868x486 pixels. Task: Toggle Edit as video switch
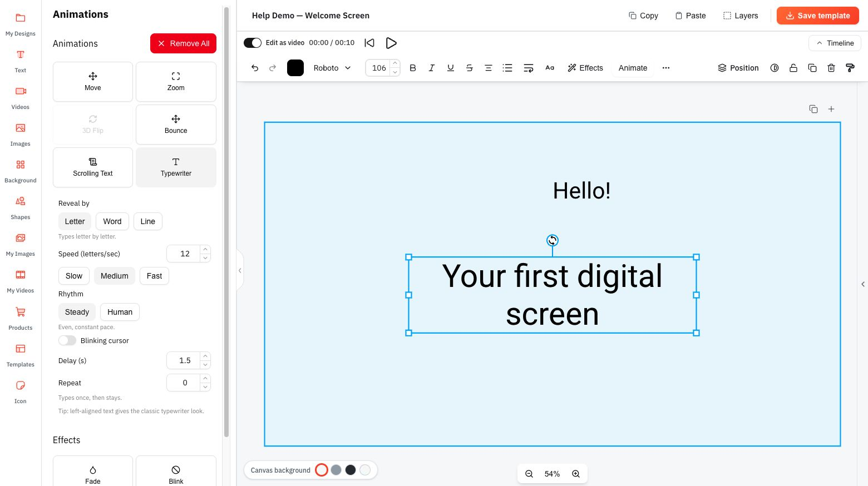coord(253,43)
